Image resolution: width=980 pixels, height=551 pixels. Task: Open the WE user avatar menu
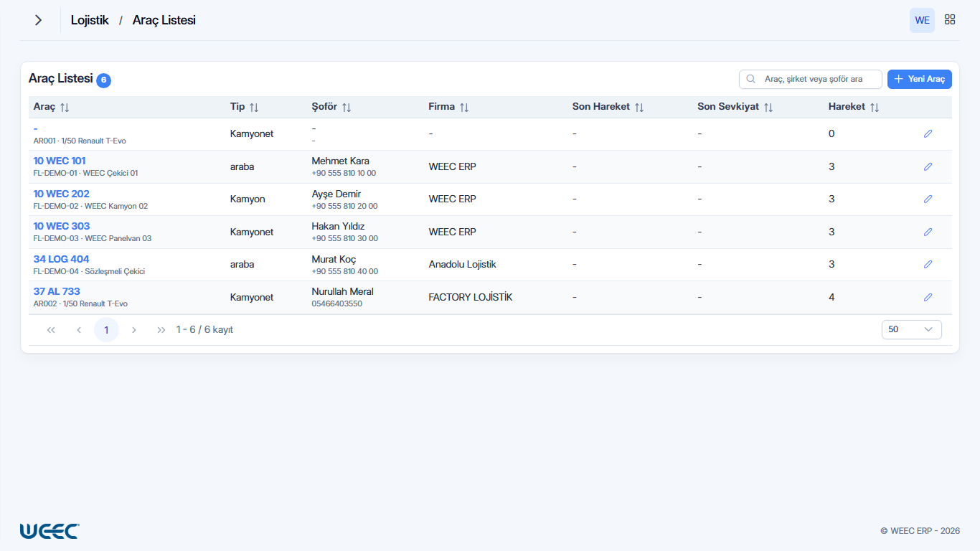(x=922, y=20)
